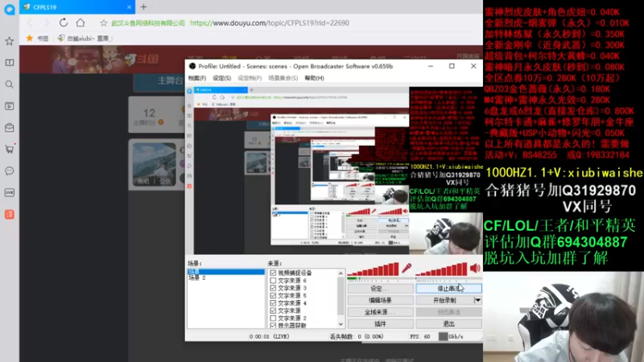This screenshot has width=644, height=362.
Task: Go back with browser back arrow
Action: coord(30,23)
